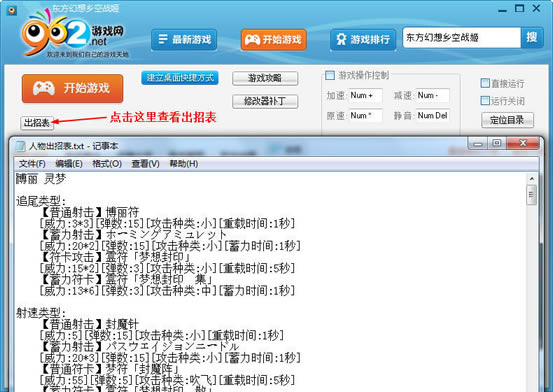The image size is (553, 392).
Task: Click the 加速 hotkey field Num +
Action: coord(366,95)
